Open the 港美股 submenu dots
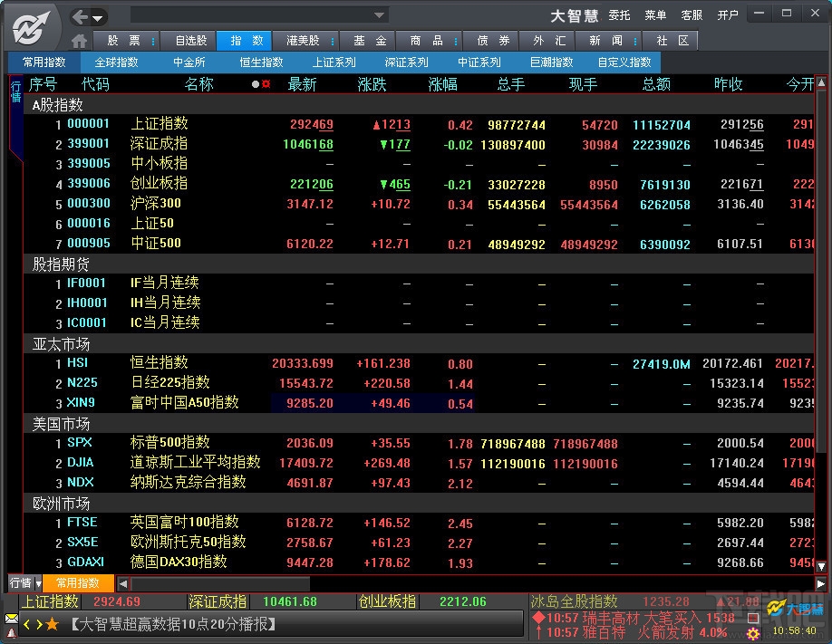832x644 pixels. coord(332,41)
